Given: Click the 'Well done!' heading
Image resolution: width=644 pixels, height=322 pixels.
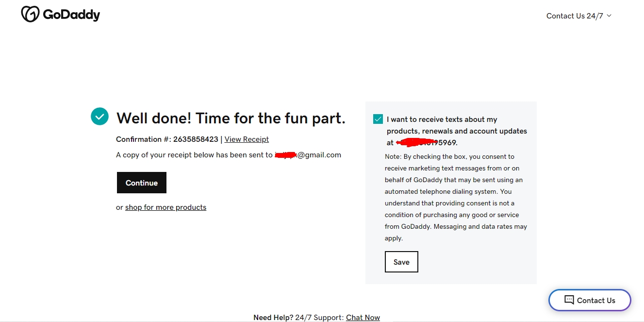Looking at the screenshot, I should coord(231,118).
